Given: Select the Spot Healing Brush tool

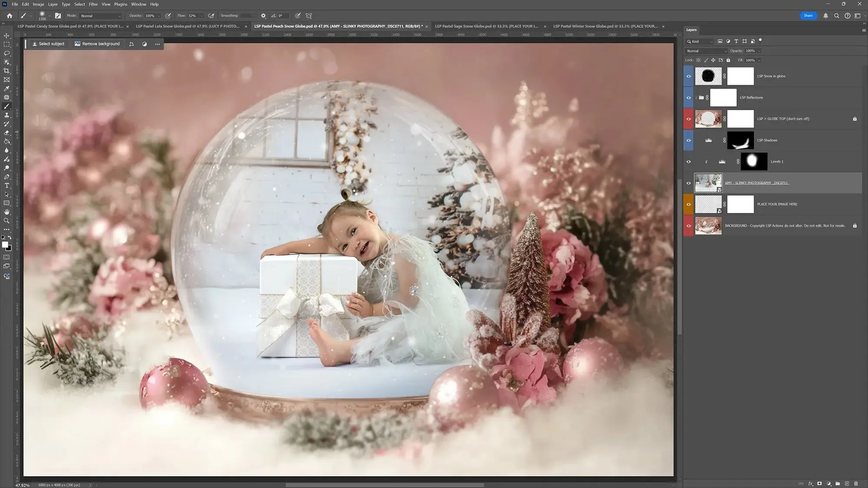Looking at the screenshot, I should (7, 97).
